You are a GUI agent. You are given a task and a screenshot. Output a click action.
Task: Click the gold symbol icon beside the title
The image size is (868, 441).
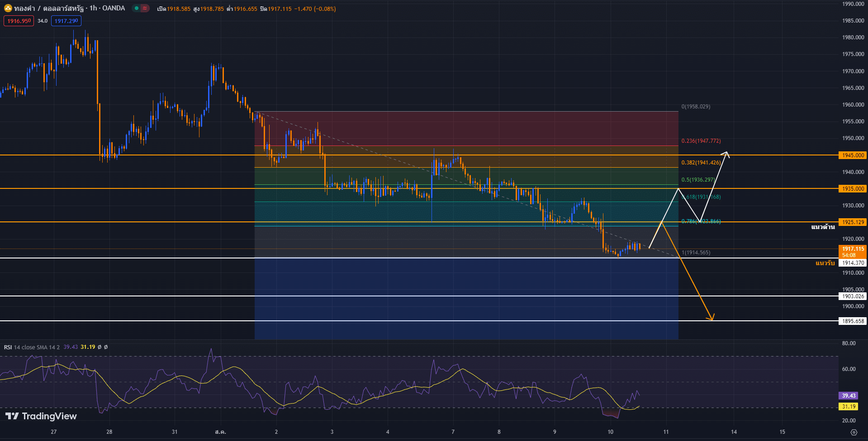coord(8,8)
